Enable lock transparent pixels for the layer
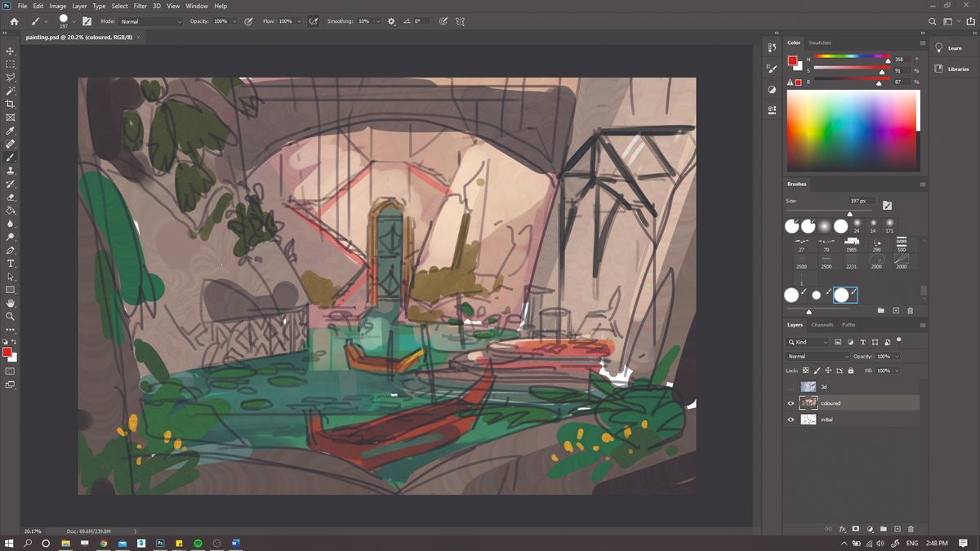 [804, 369]
